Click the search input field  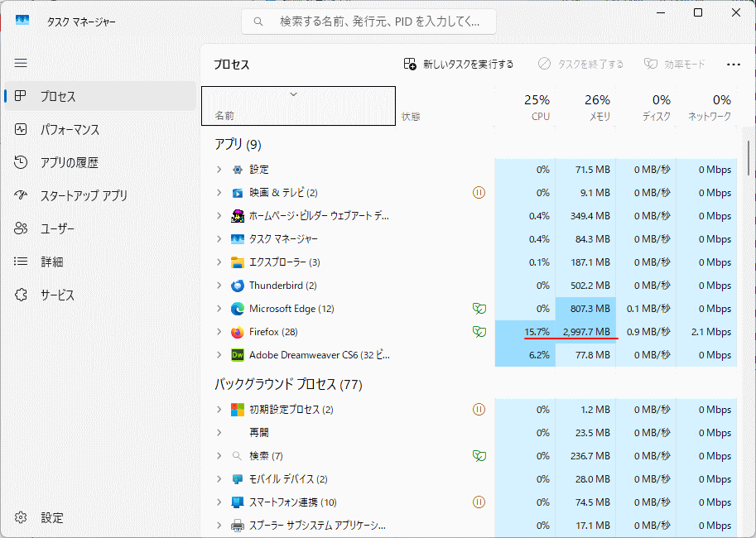point(368,22)
